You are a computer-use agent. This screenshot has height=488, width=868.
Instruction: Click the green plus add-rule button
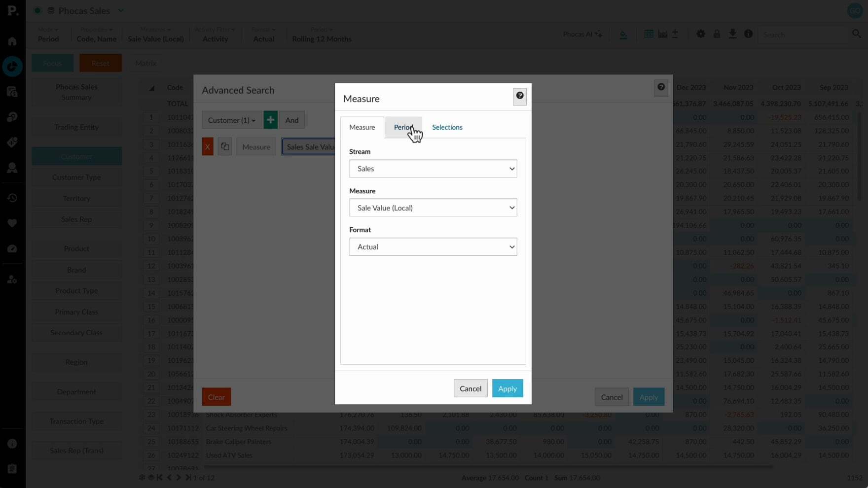click(x=270, y=120)
